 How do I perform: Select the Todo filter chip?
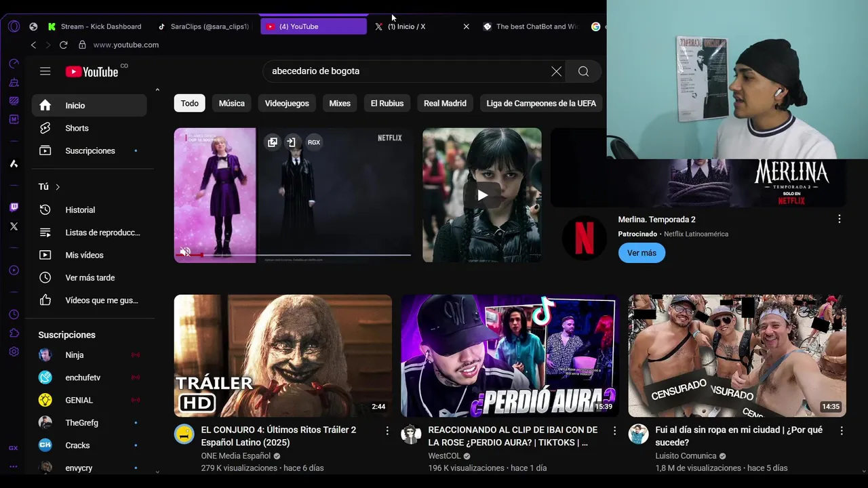click(x=190, y=103)
